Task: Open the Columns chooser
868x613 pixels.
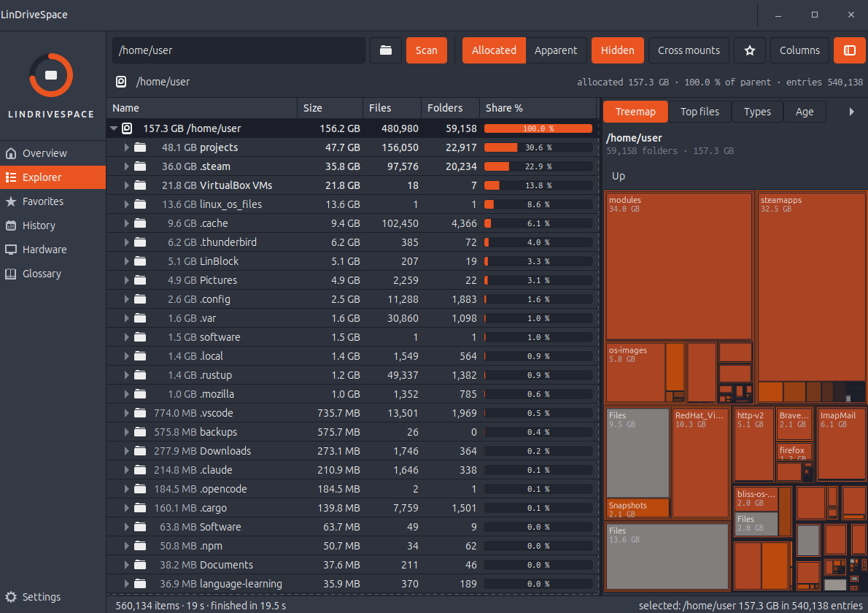Action: point(799,50)
